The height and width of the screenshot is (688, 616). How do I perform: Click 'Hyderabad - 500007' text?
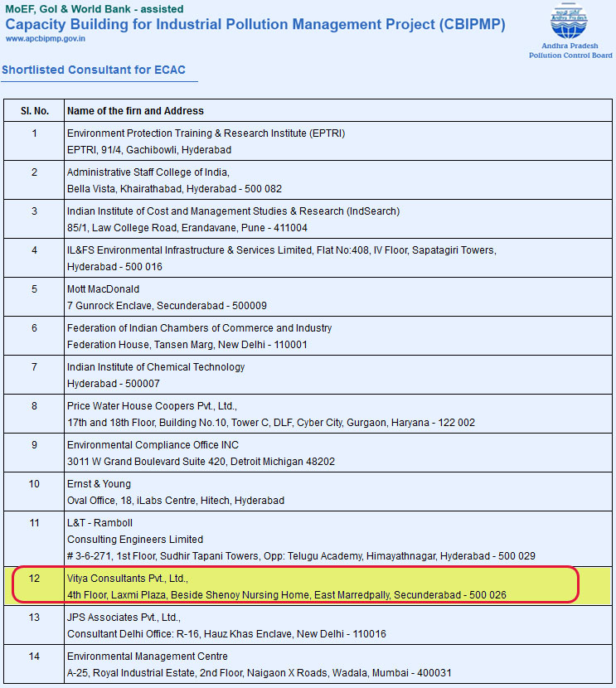tap(114, 385)
